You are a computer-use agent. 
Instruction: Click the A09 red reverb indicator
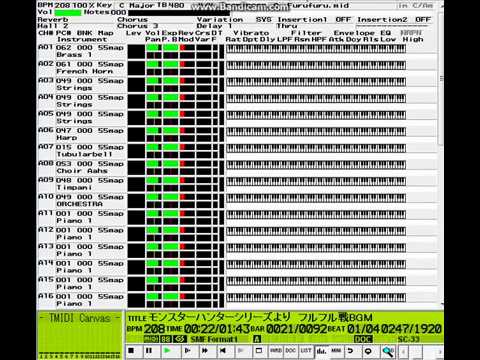pyautogui.click(x=182, y=180)
